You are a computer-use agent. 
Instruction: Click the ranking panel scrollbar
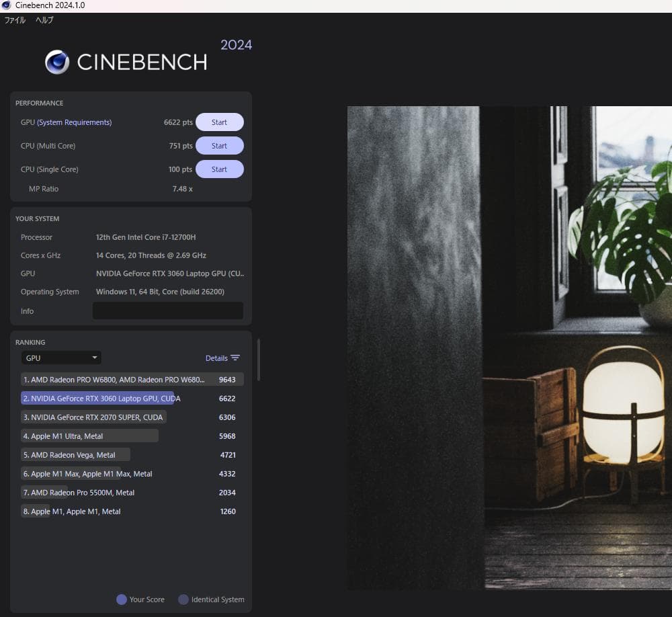[x=259, y=360]
